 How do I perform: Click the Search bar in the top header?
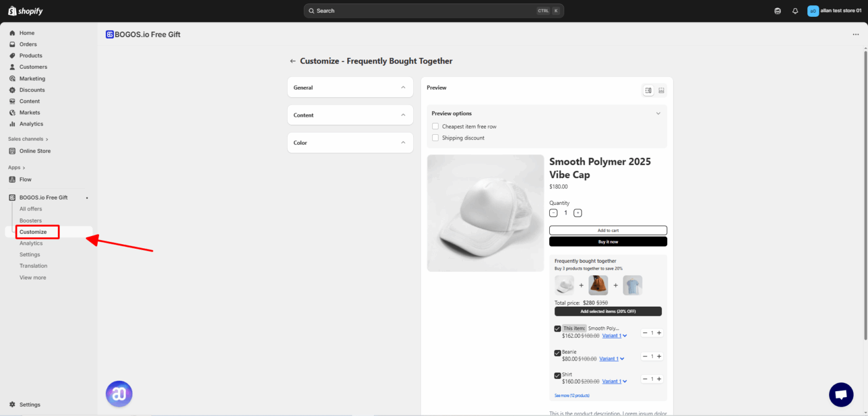(x=433, y=10)
